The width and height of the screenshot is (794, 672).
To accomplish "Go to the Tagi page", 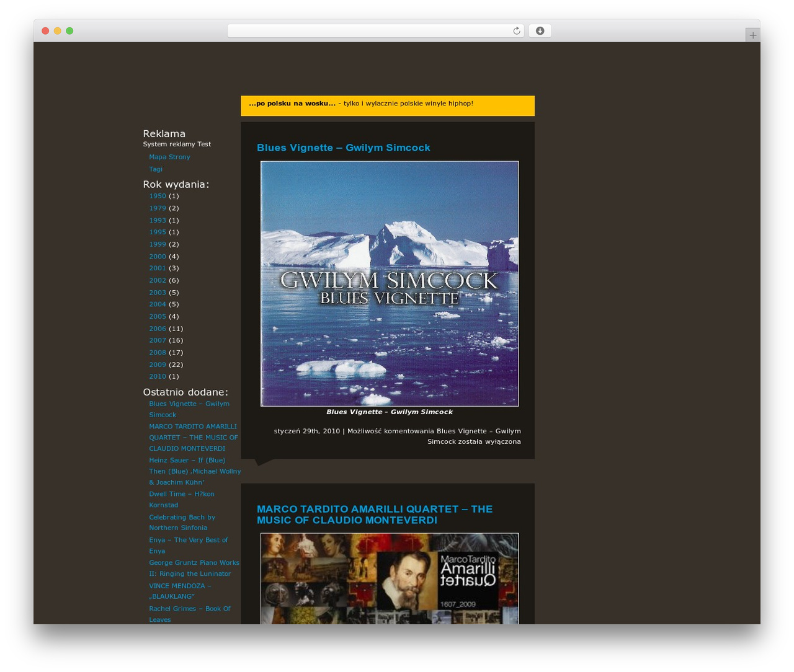I will [156, 169].
